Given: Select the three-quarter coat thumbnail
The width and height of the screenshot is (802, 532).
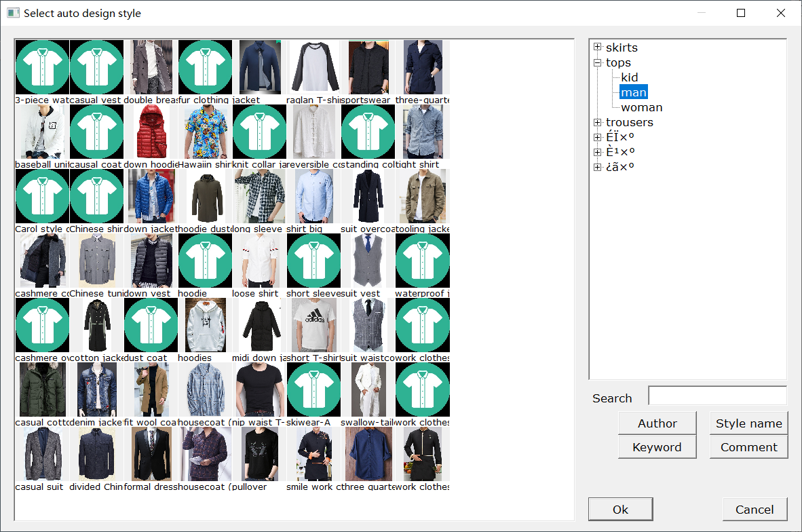Looking at the screenshot, I should (423, 67).
